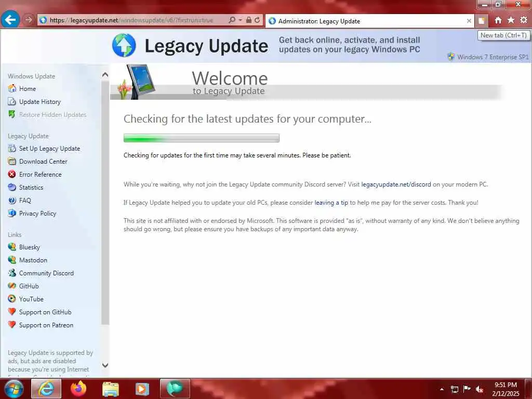The image size is (532, 399).
Task: Open the Mastodon link
Action: 33,260
